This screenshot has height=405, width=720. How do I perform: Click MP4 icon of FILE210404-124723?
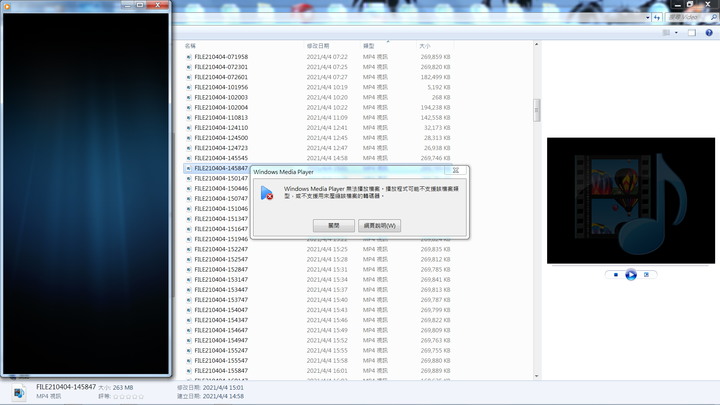pyautogui.click(x=188, y=148)
